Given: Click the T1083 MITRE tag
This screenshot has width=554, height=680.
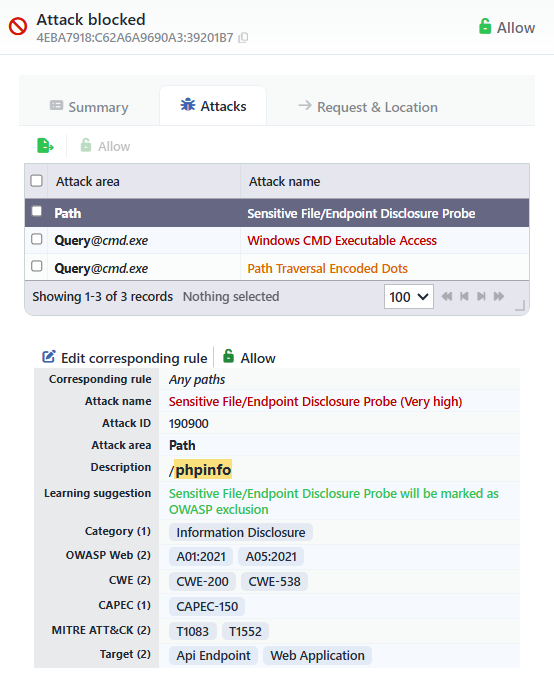Looking at the screenshot, I should pos(193,631).
